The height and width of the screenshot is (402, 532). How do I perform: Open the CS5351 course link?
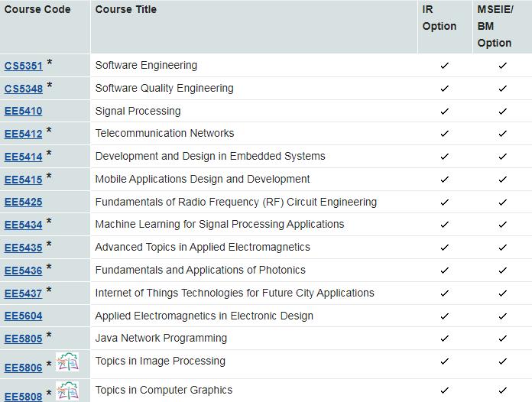coord(24,66)
